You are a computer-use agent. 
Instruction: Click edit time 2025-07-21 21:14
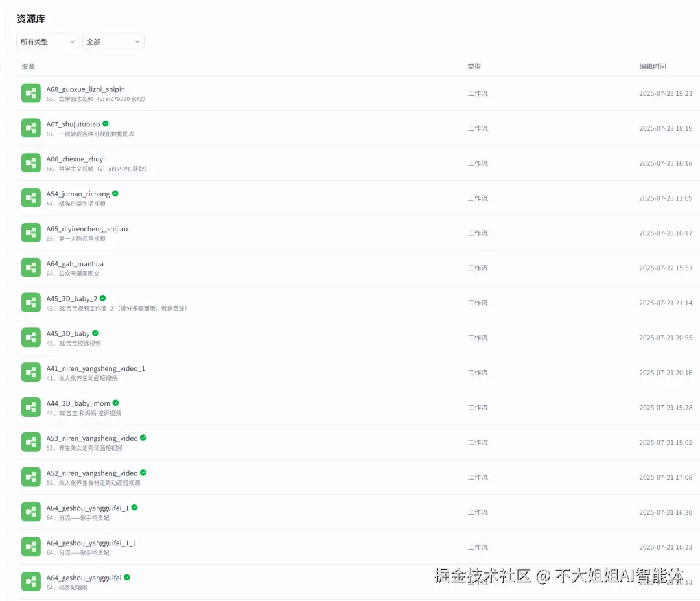tap(666, 303)
